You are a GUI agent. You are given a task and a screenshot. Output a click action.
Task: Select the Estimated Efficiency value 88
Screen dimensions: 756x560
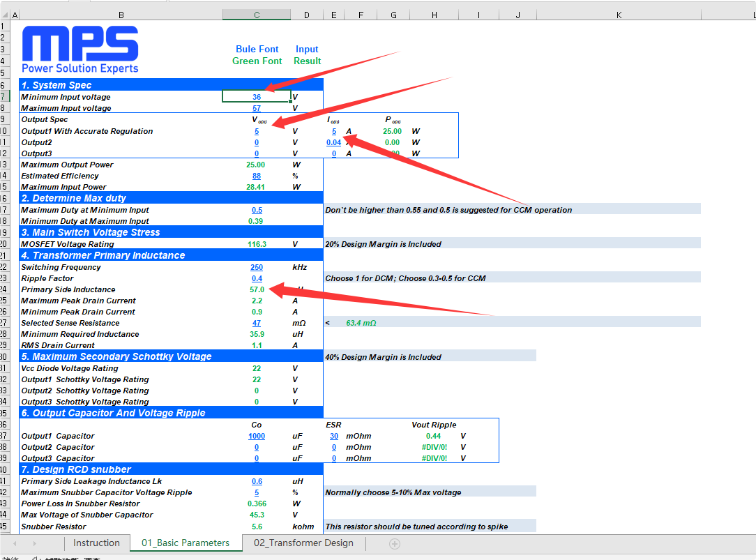click(x=257, y=176)
